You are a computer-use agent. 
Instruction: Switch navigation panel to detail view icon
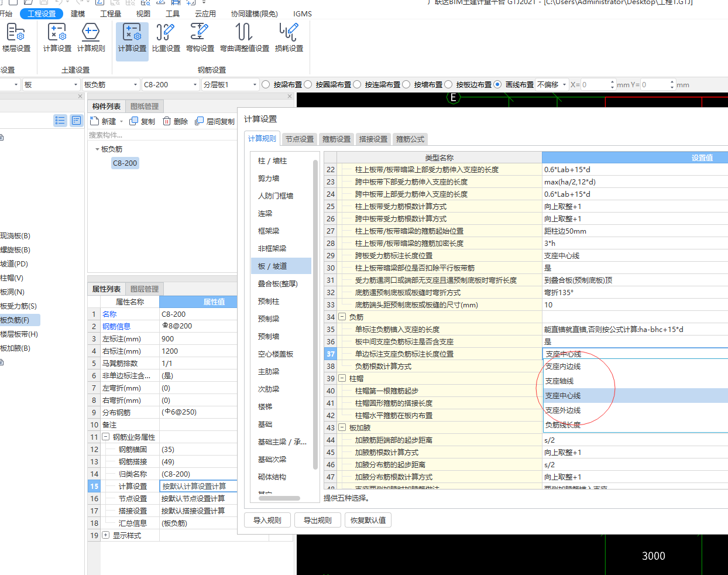[77, 120]
